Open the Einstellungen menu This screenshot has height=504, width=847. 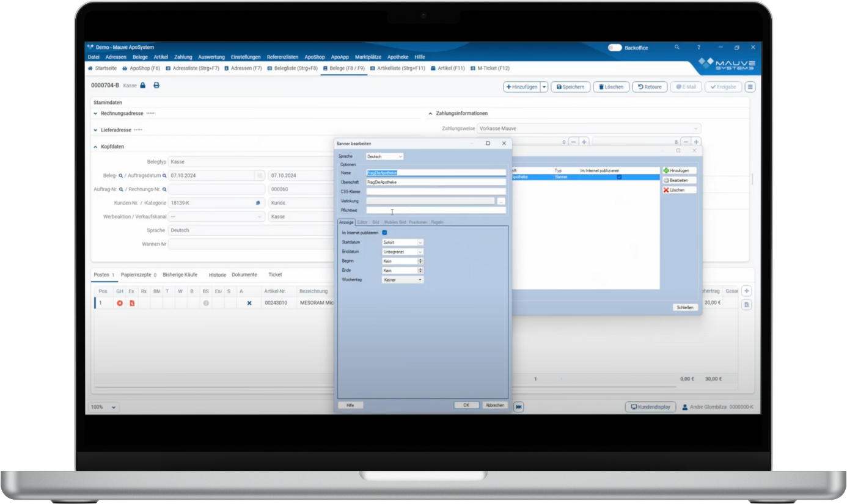246,57
